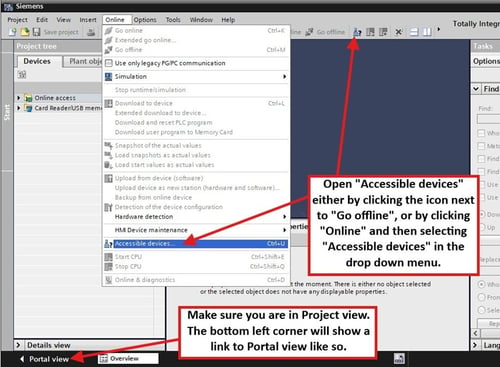Click the Tasks panel left scroll arrow
500x367 pixels.
point(476,333)
